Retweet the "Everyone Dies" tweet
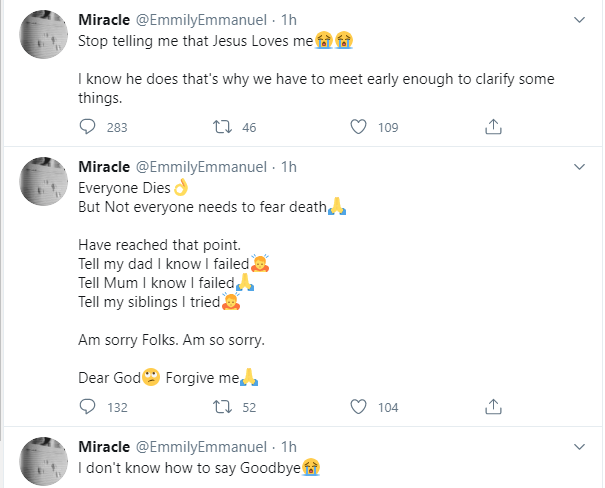The height and width of the screenshot is (488, 605). click(x=223, y=407)
